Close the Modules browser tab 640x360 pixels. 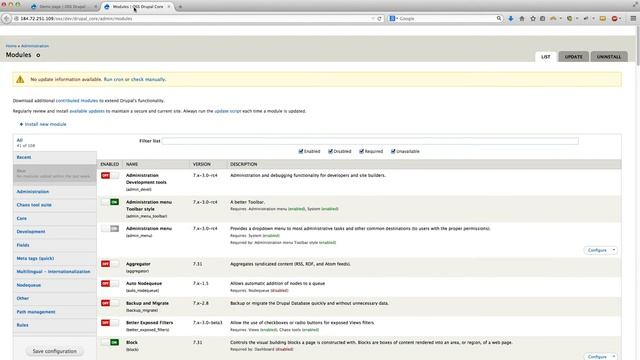169,7
